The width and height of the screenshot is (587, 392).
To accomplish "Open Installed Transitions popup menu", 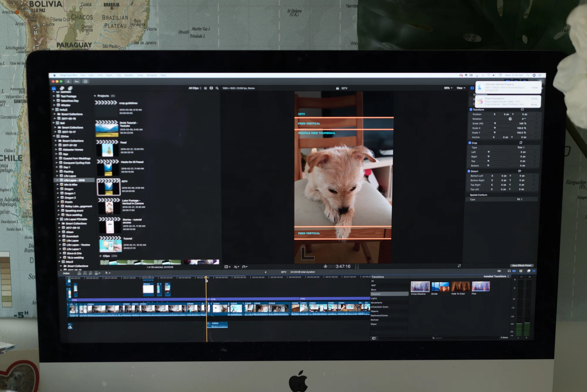I will click(x=496, y=276).
